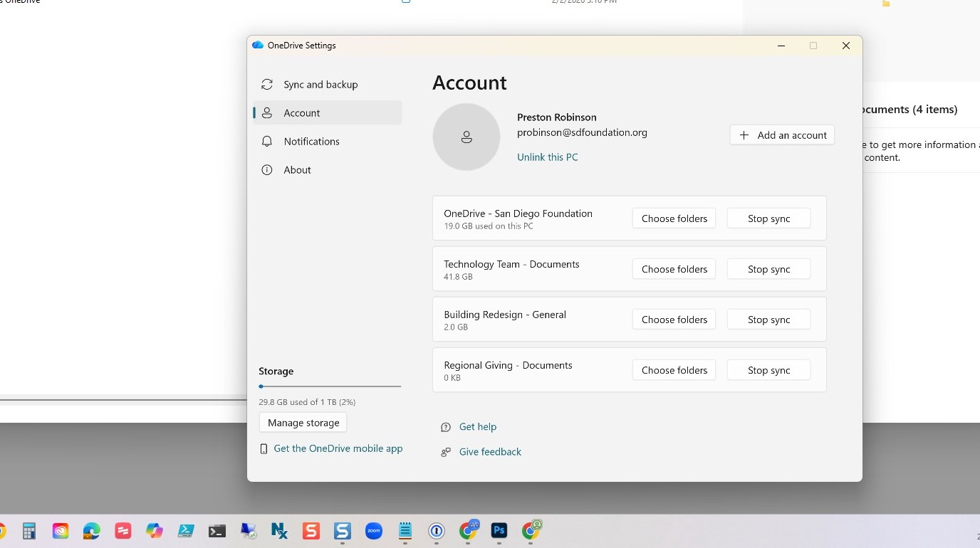This screenshot has height=548, width=980.
Task: Launch Zoom from the taskbar
Action: [x=374, y=531]
